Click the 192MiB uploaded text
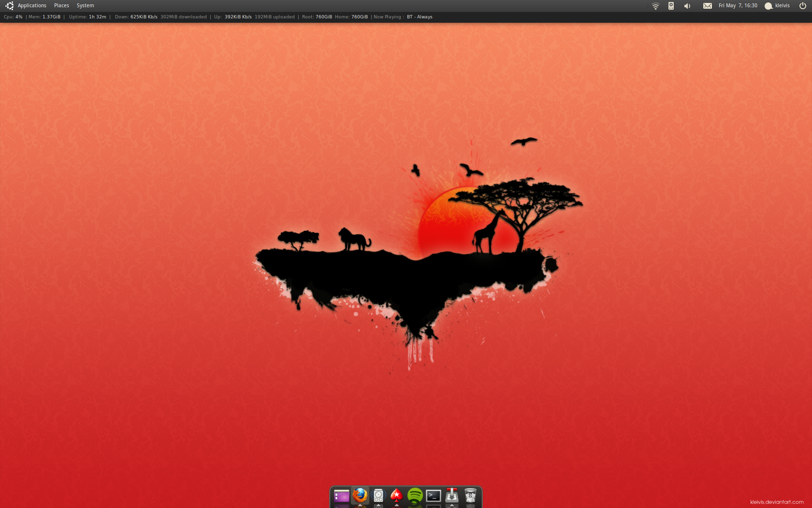This screenshot has width=812, height=508. point(275,17)
